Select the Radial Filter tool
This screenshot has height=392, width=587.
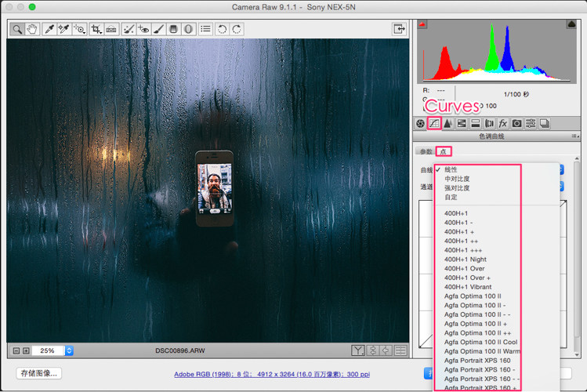(188, 29)
